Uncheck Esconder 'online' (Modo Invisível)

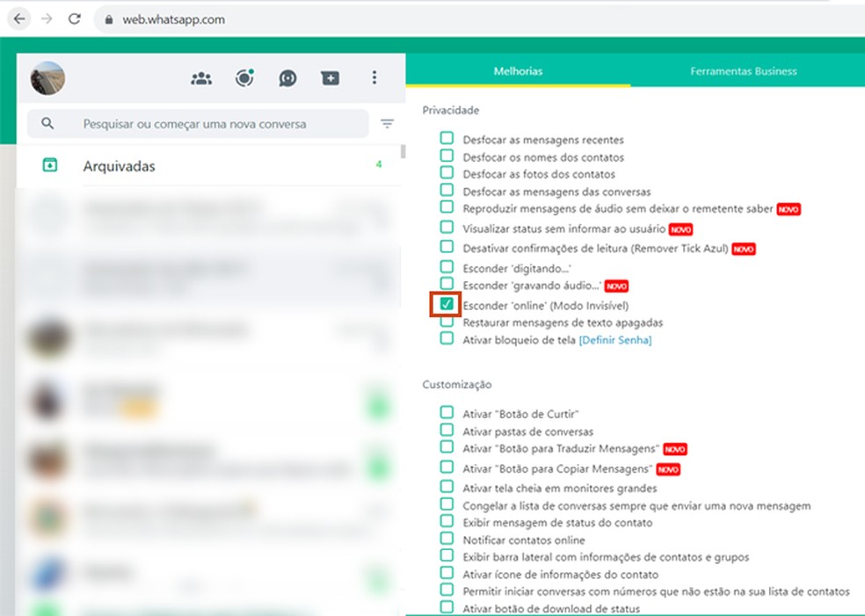click(x=447, y=303)
